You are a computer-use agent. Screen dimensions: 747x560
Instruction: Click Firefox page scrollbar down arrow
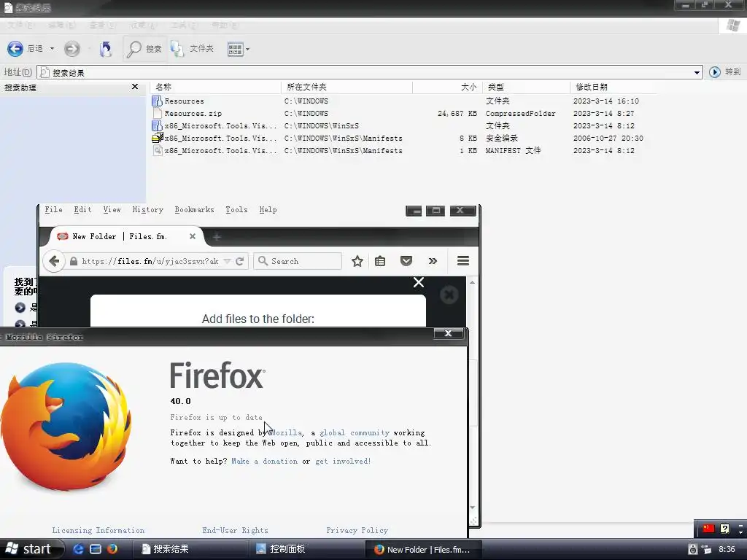point(472,507)
